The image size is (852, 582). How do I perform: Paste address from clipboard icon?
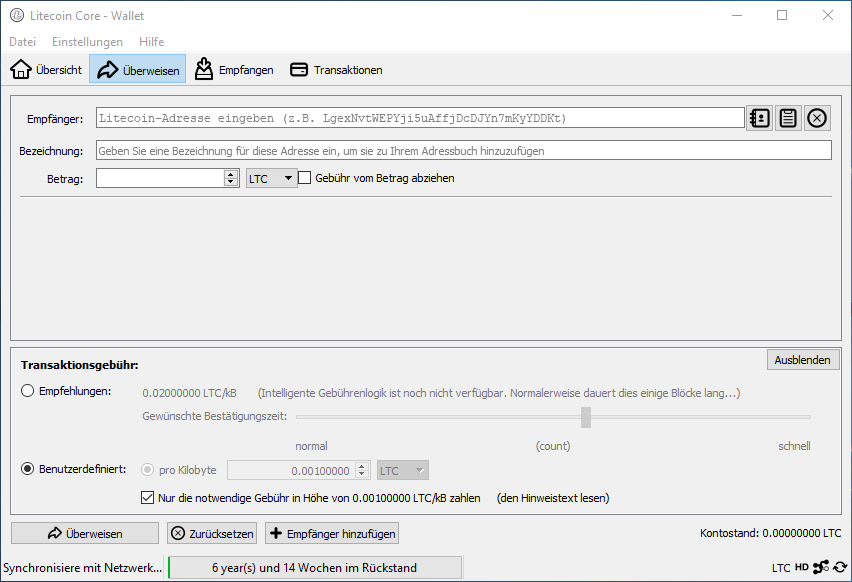click(x=788, y=118)
